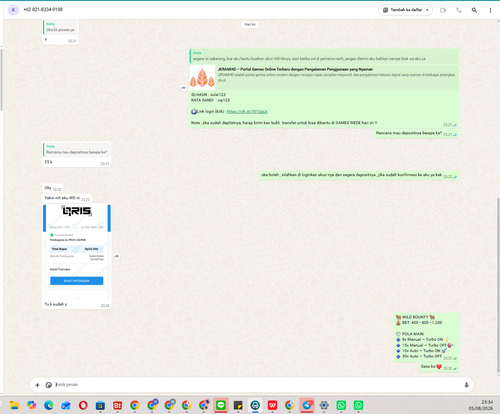Viewport: 500px width, 414px height.
Task: Forward the JERAMHD link preview message
Action: click(x=183, y=88)
